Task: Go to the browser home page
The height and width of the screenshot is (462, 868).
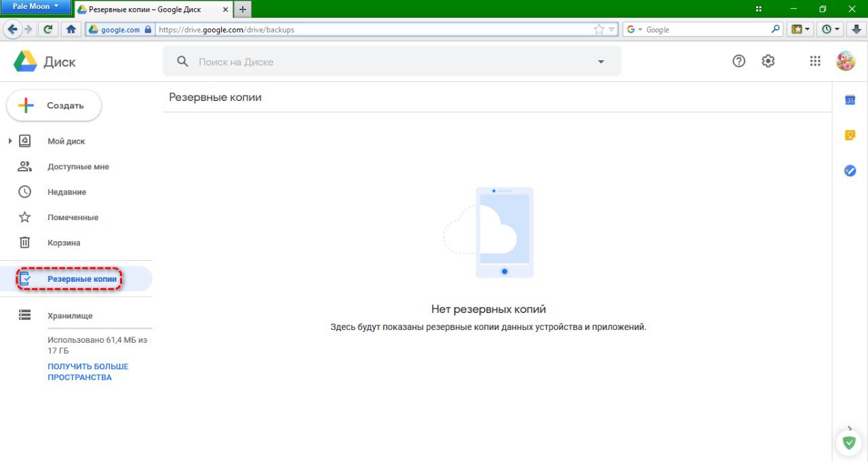Action: 71,29
